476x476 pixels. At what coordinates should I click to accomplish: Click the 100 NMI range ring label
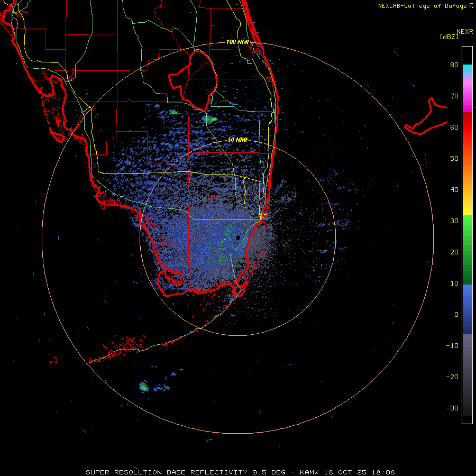tap(237, 42)
